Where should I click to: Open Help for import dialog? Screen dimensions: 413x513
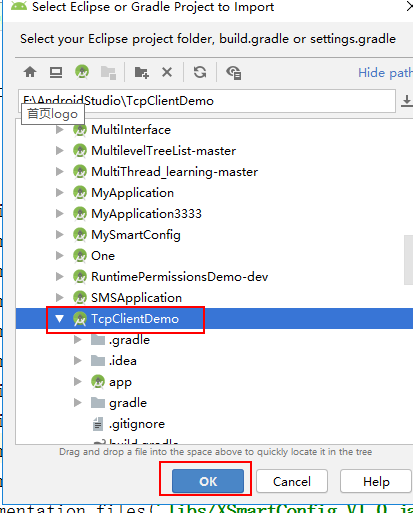click(376, 481)
